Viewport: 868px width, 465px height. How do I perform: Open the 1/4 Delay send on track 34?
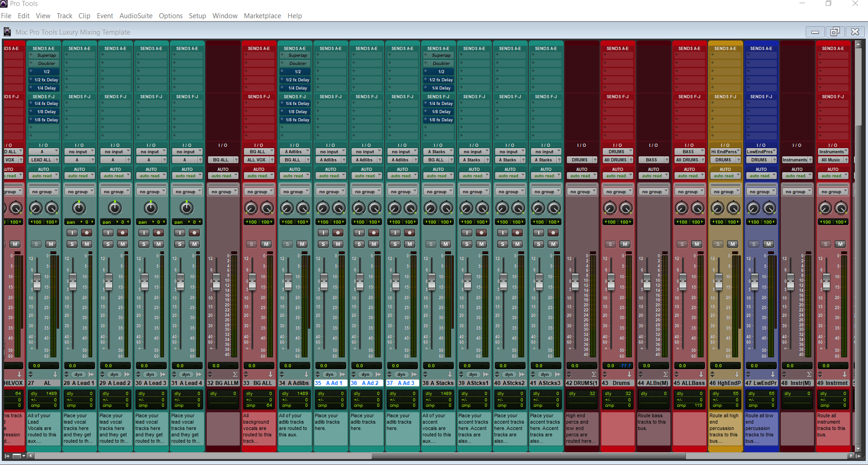point(295,88)
